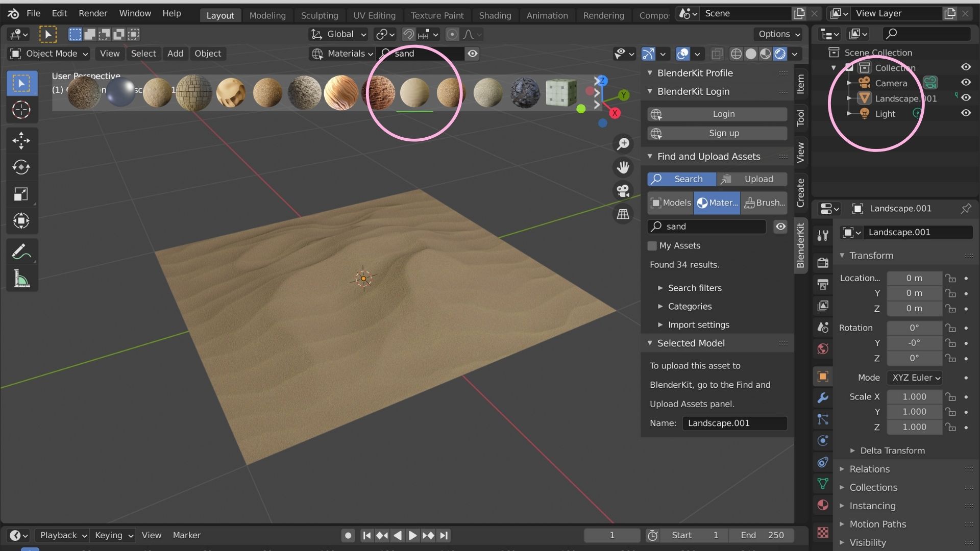Viewport: 980px width, 551px height.
Task: Hide the Light object in the outliner
Action: (966, 113)
